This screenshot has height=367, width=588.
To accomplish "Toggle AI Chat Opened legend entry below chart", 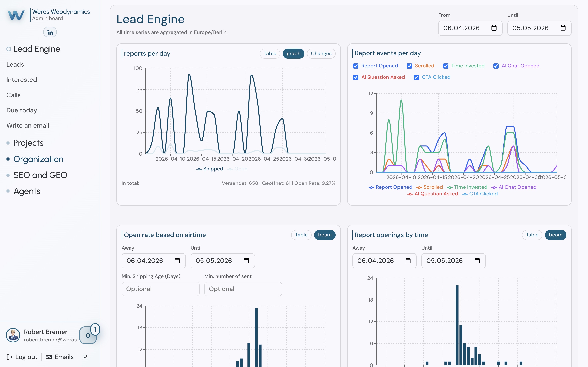I will (x=514, y=187).
